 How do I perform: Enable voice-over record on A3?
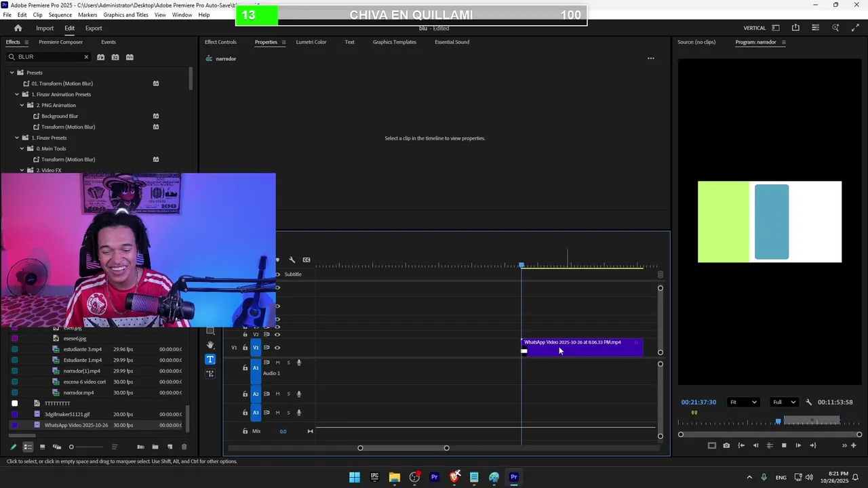[299, 412]
